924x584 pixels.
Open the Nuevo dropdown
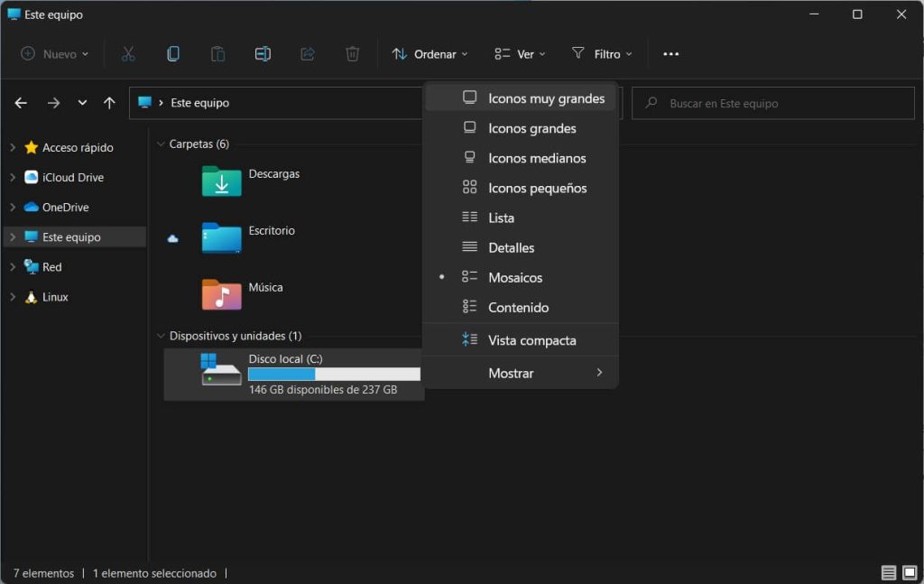pos(54,54)
